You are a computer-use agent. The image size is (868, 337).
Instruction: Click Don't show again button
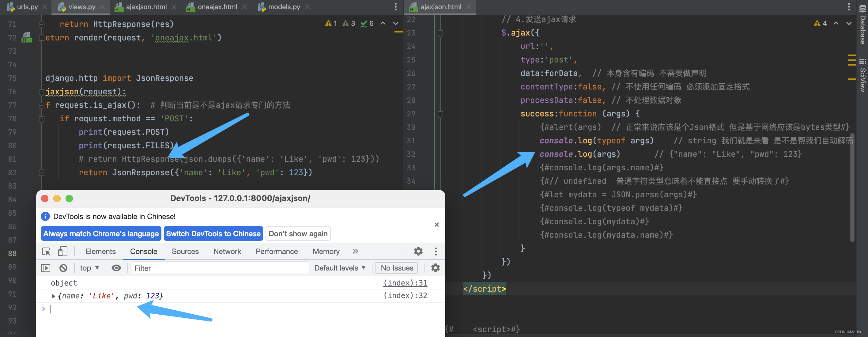(x=298, y=233)
